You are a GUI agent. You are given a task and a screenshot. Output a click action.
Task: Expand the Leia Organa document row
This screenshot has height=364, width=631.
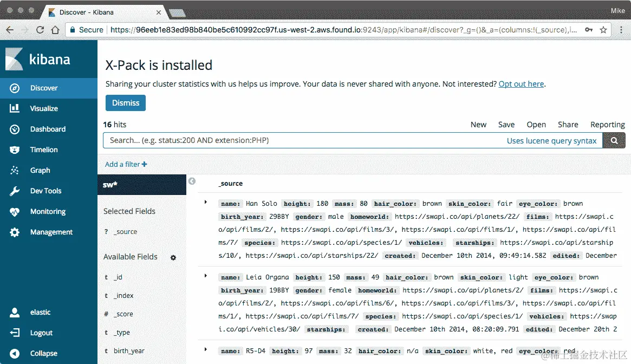point(206,276)
